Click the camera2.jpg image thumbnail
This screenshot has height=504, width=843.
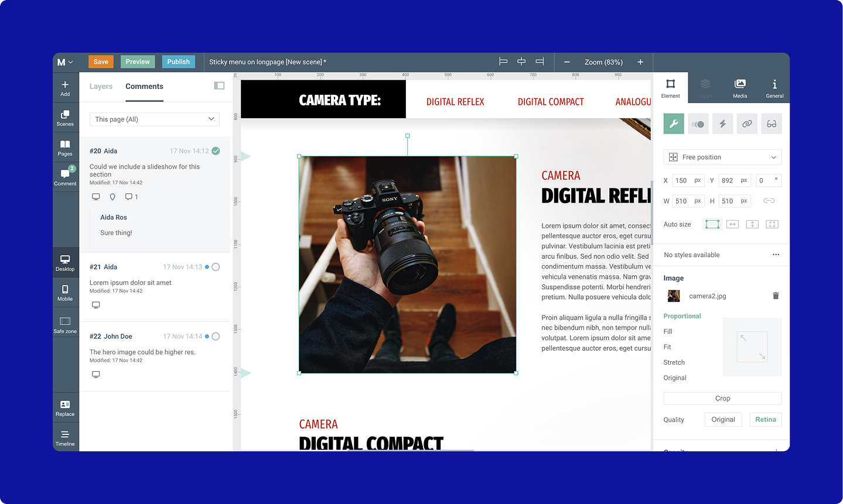[673, 296]
